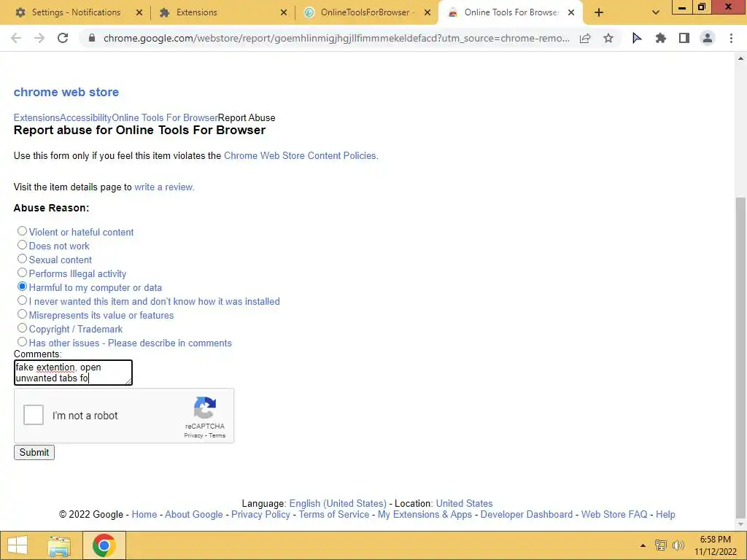
Task: Open File Explorer from the taskbar
Action: [x=59, y=545]
